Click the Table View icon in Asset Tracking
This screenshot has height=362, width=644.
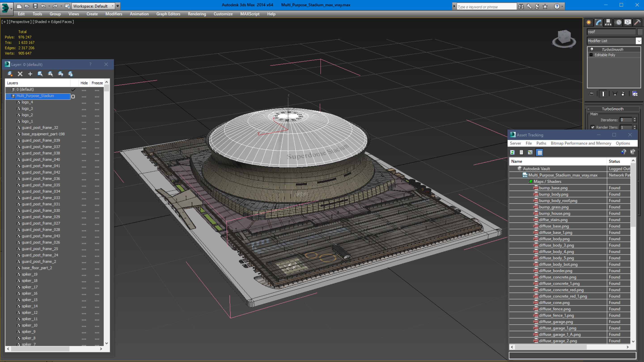(540, 152)
